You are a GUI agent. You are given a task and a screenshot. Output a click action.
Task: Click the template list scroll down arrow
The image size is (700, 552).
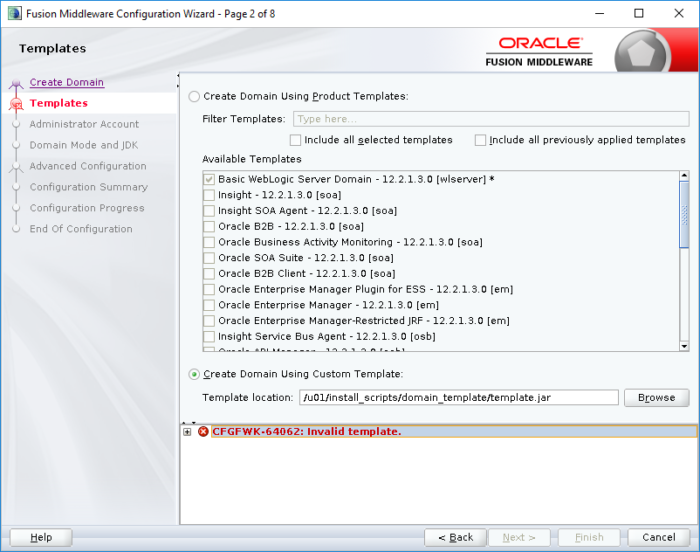coord(684,346)
